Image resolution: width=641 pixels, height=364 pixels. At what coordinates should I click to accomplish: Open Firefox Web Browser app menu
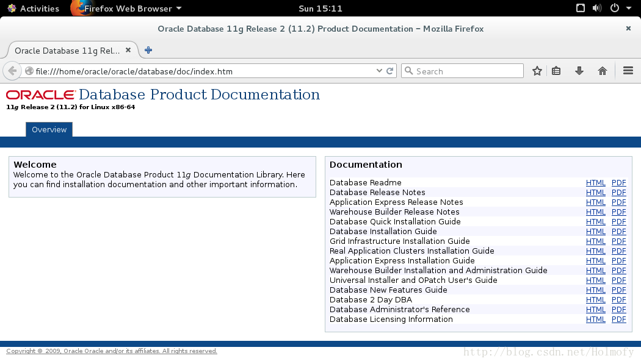click(127, 8)
